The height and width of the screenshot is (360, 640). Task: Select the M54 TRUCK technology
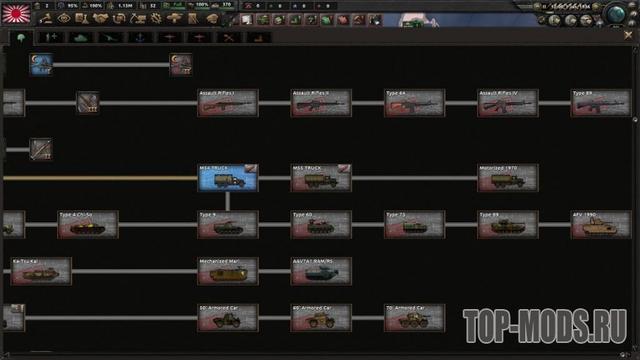click(x=228, y=178)
